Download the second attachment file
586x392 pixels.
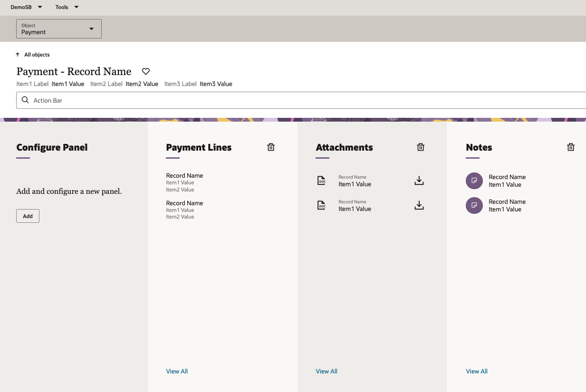(x=419, y=205)
